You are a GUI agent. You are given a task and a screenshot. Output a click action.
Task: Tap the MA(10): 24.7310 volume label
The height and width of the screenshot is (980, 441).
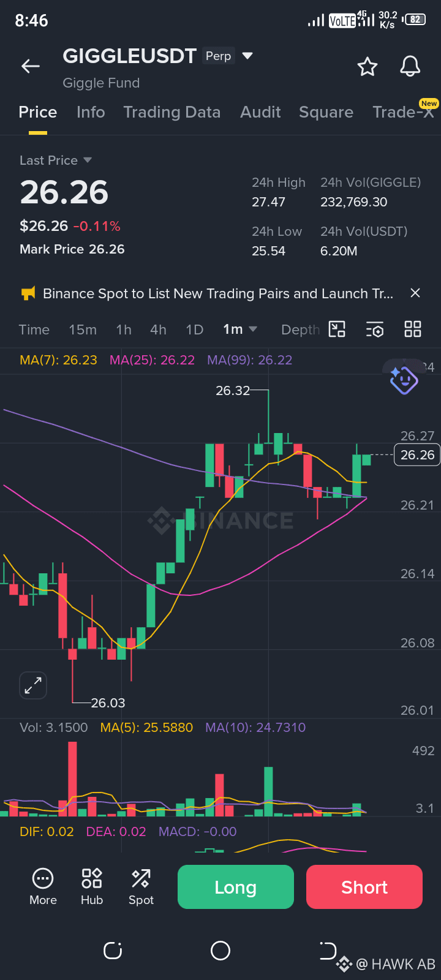[x=255, y=728]
